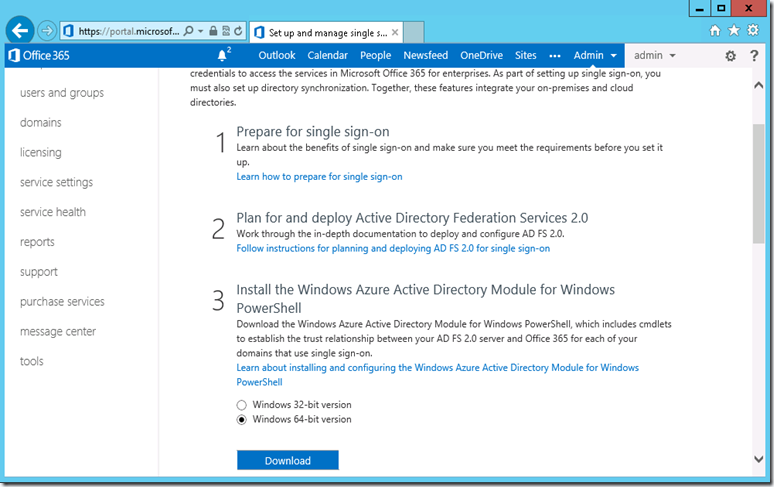This screenshot has height=487, width=774.
Task: Go to 'users and groups' in sidebar
Action: pos(62,93)
